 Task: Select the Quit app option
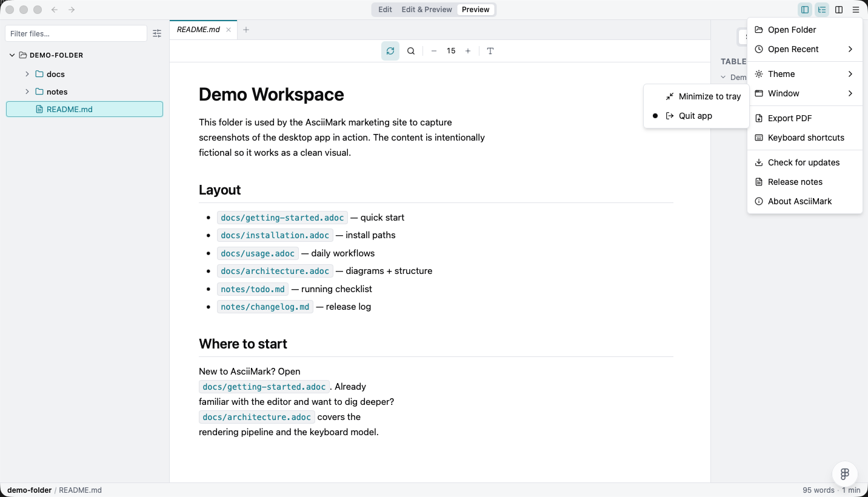tap(696, 116)
